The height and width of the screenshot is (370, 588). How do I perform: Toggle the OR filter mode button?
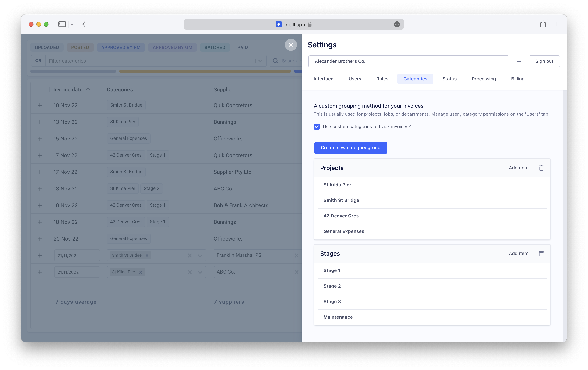(x=38, y=61)
